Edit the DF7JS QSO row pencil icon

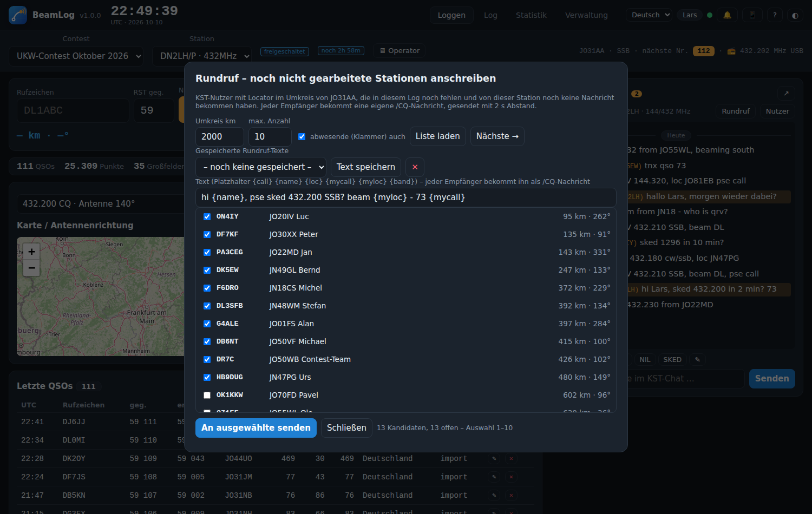[494, 477]
